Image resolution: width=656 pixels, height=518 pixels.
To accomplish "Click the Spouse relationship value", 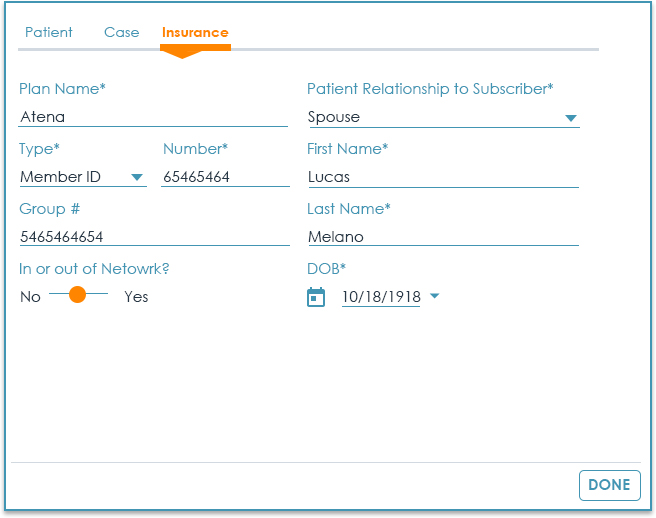I will coord(430,117).
